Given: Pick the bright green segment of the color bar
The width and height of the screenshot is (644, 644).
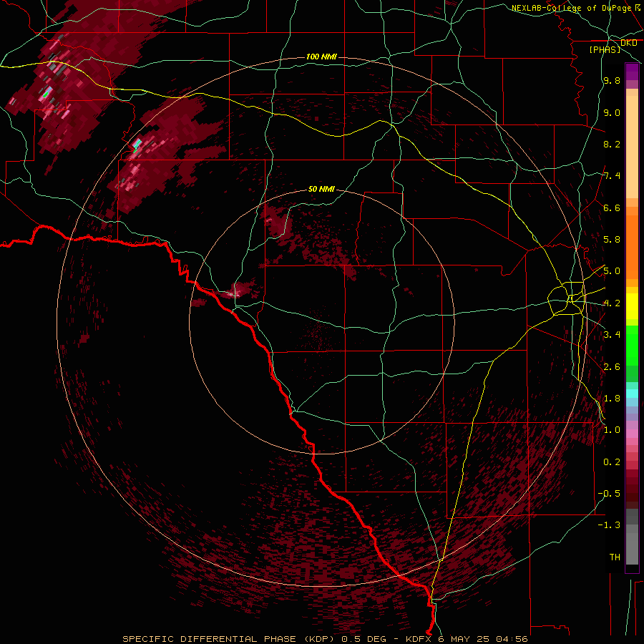Looking at the screenshot, I should coord(632,346).
